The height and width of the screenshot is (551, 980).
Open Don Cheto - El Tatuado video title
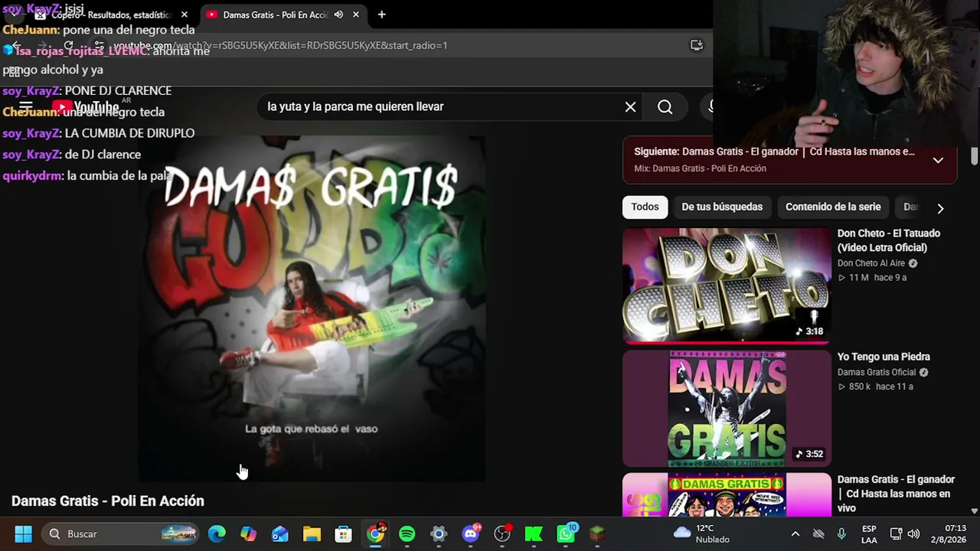coord(888,240)
